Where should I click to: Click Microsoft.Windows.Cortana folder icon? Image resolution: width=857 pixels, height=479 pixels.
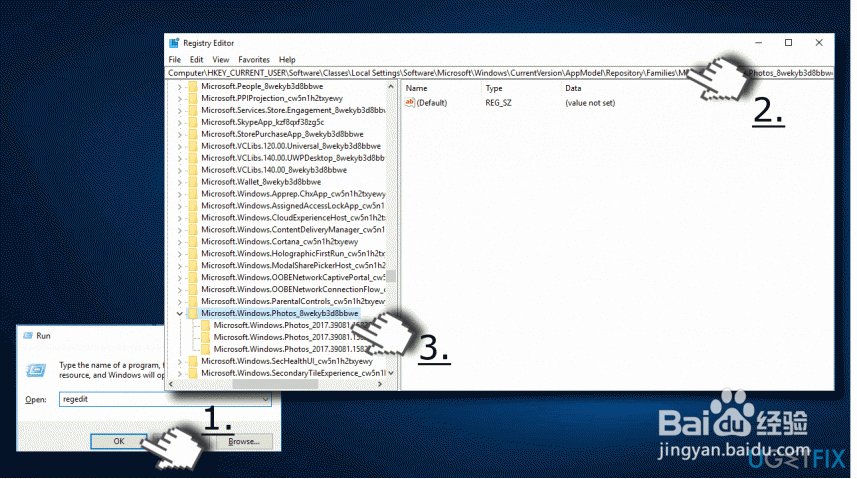192,242
